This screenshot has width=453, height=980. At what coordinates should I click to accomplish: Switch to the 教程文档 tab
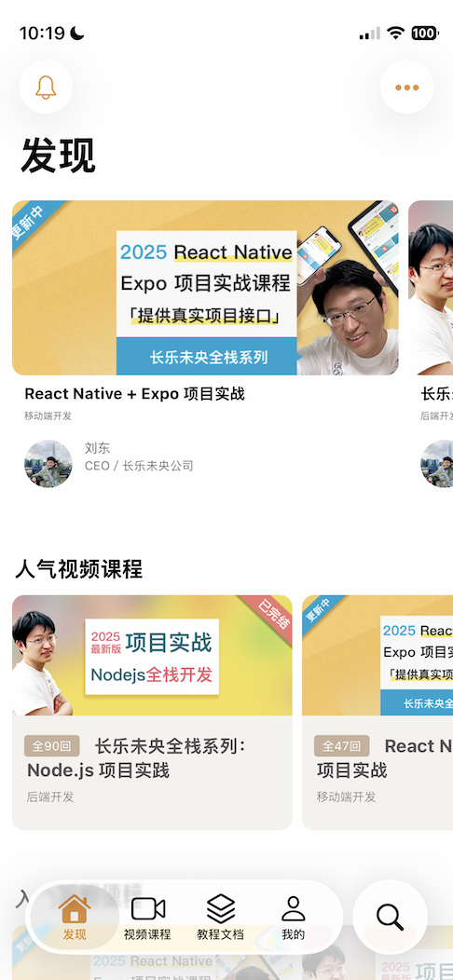[x=220, y=917]
